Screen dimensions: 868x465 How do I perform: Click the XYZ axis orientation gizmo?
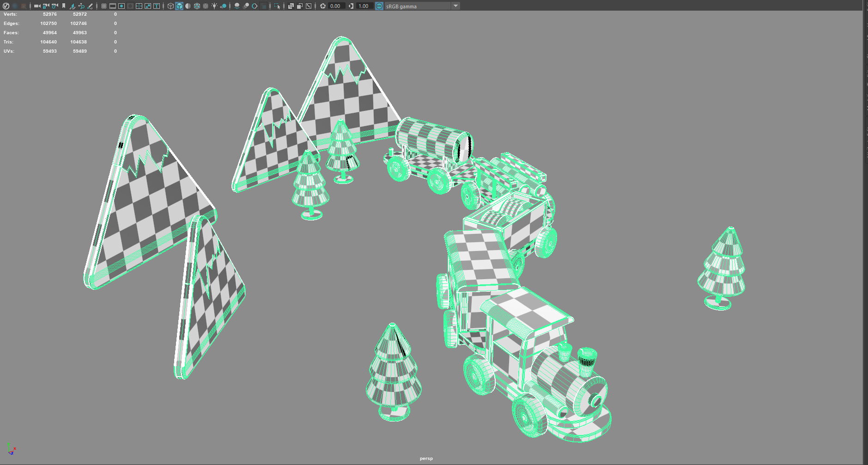[11, 448]
